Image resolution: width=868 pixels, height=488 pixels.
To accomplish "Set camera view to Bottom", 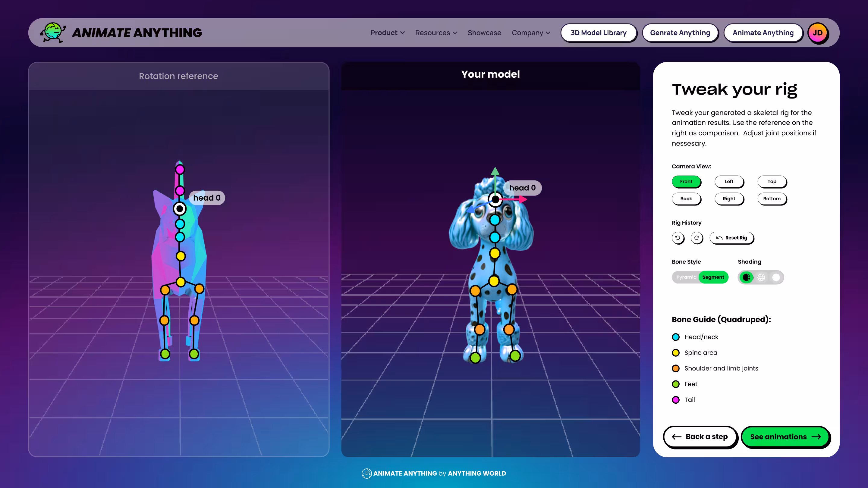I will [x=772, y=199].
